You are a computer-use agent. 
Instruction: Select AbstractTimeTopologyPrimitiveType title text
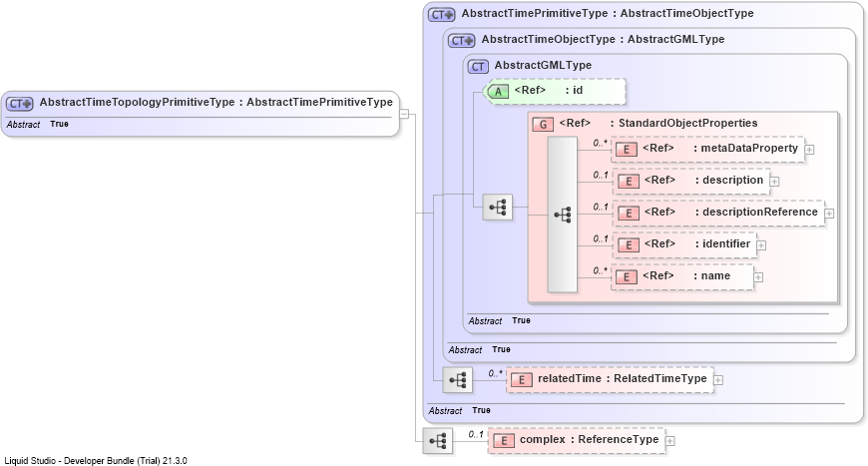pyautogui.click(x=216, y=103)
